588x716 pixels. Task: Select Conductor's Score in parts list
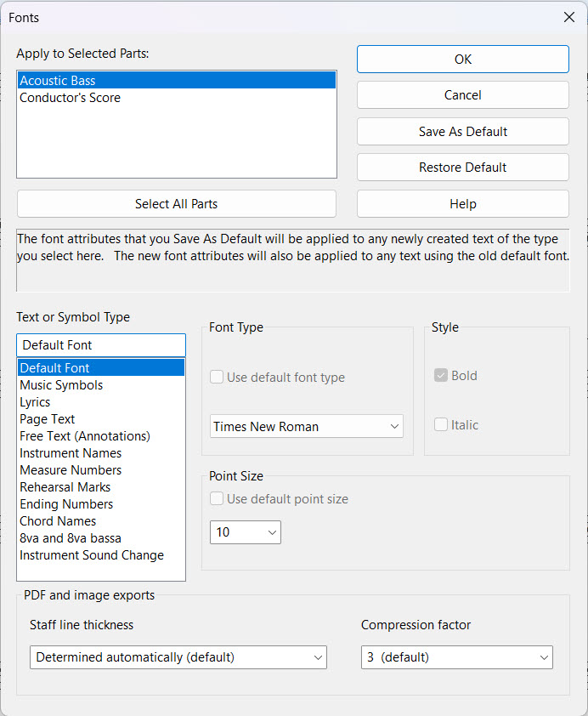click(71, 98)
